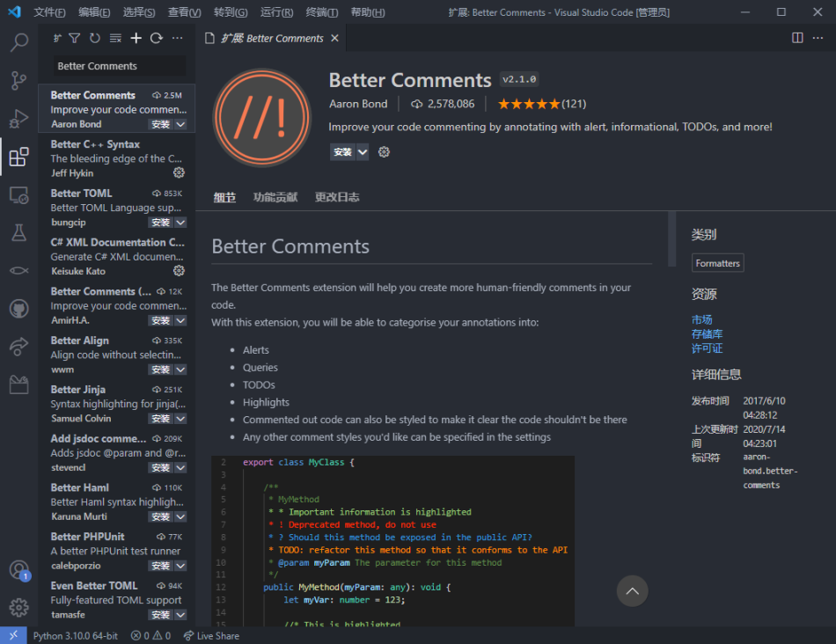Open Remote Explorer view icon
Image resolution: width=836 pixels, height=644 pixels.
pyautogui.click(x=18, y=195)
